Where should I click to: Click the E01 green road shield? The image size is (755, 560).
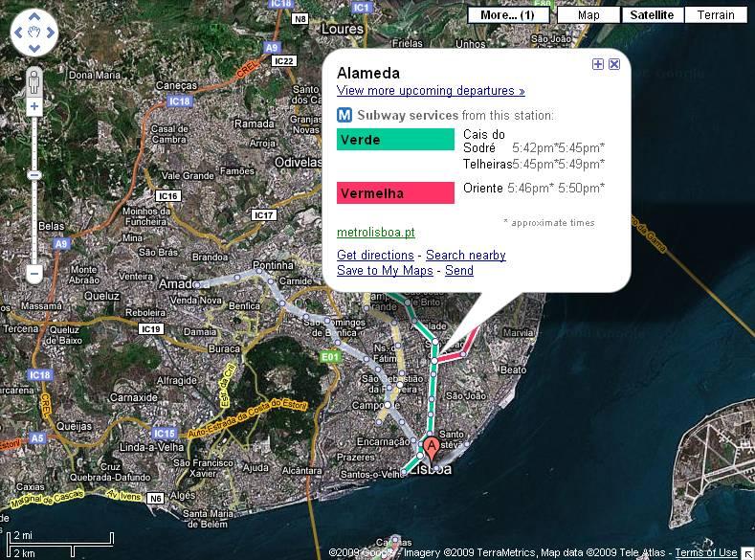tap(330, 357)
